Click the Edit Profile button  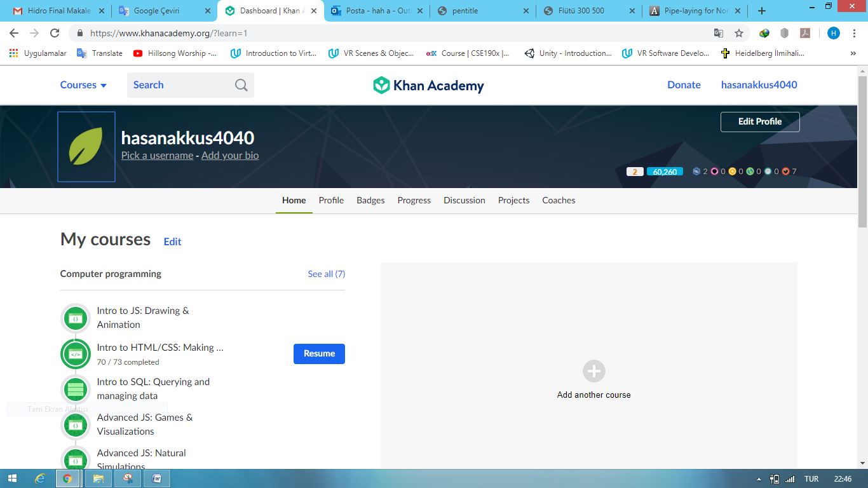tap(760, 122)
